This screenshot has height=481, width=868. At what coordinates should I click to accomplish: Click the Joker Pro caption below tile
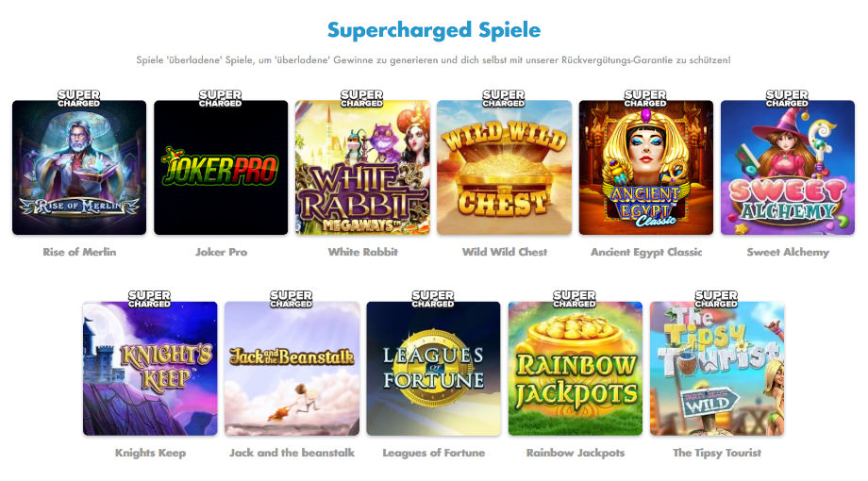(221, 252)
